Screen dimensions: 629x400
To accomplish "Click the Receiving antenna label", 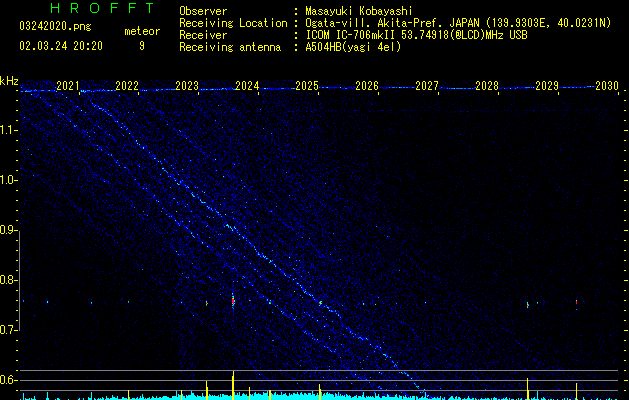I will (x=230, y=47).
